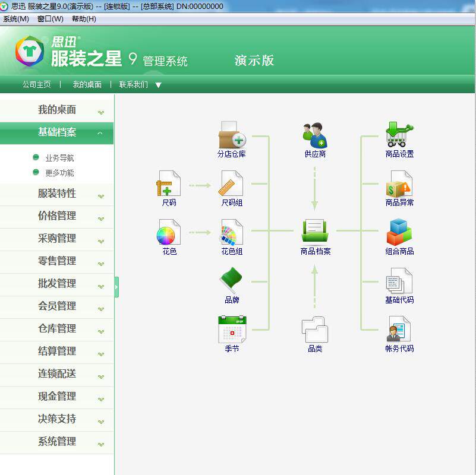Expand 批发管理 sidebar section
This screenshot has height=475, width=476.
(57, 284)
